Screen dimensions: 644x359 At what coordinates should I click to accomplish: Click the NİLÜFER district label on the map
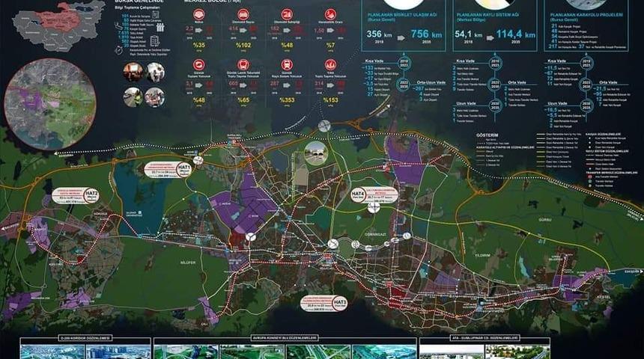point(188,263)
